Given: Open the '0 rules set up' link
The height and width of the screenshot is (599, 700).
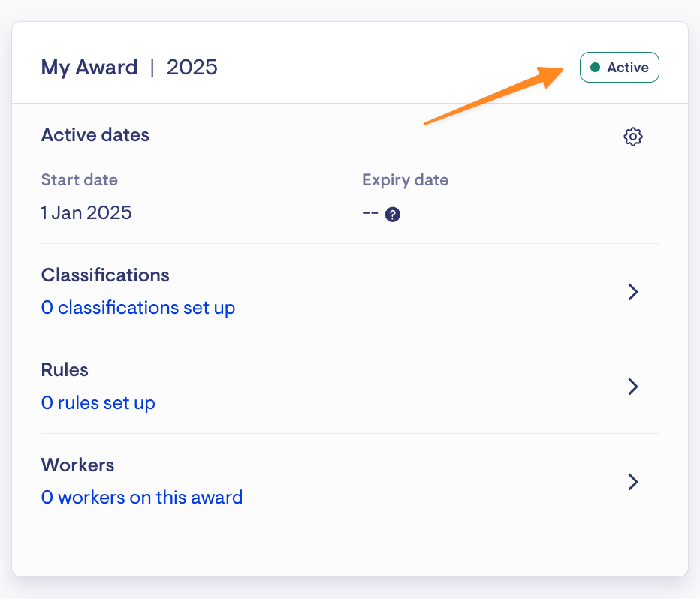Looking at the screenshot, I should click(98, 403).
